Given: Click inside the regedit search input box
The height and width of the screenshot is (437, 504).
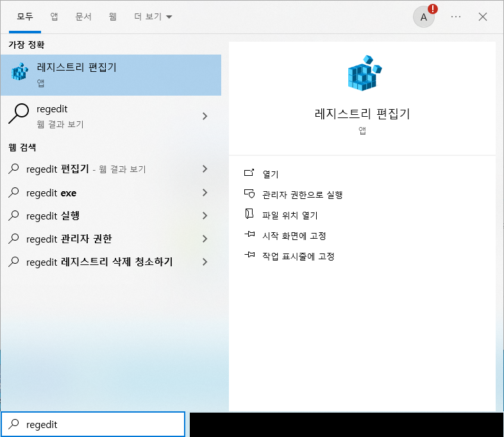Looking at the screenshot, I should point(93,424).
